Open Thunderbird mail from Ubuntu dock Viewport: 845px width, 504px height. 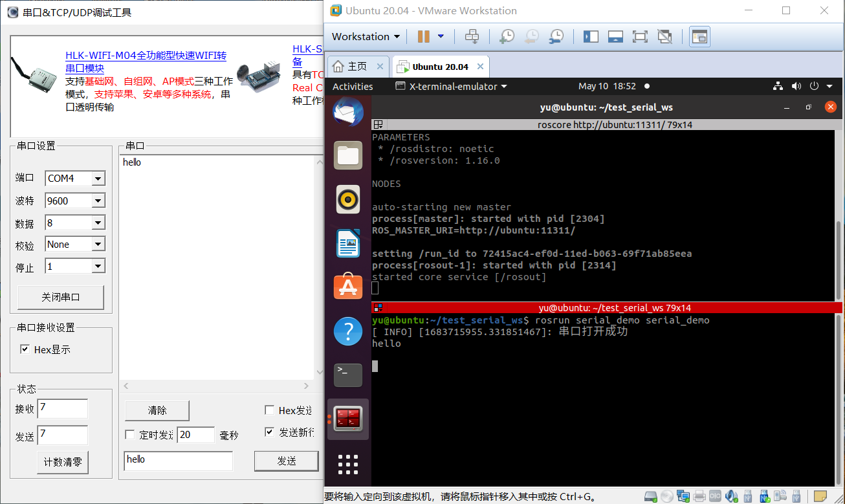pos(348,113)
